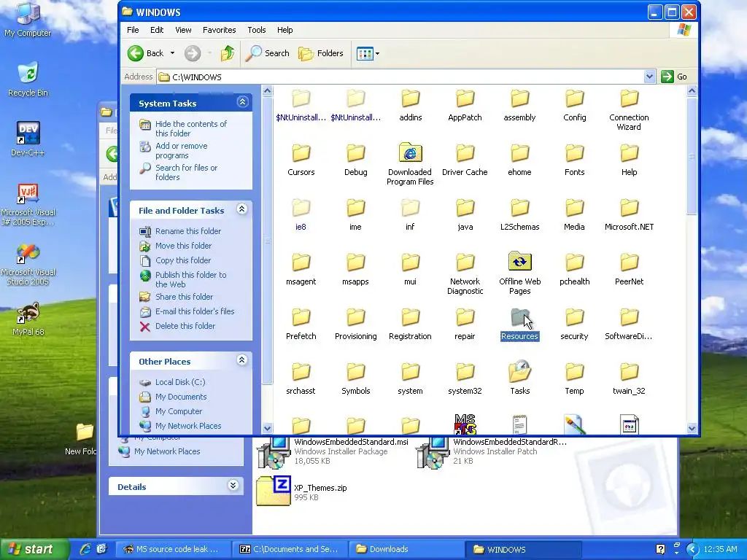
Task: Collapse the System Tasks panel
Action: coord(242,102)
